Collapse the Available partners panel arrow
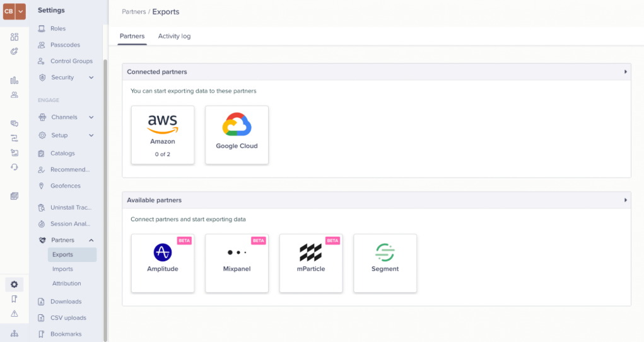This screenshot has width=644, height=342. coord(626,200)
